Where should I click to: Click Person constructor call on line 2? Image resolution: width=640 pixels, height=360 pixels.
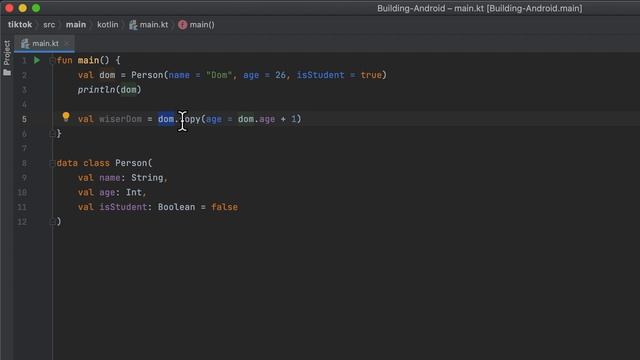[147, 75]
